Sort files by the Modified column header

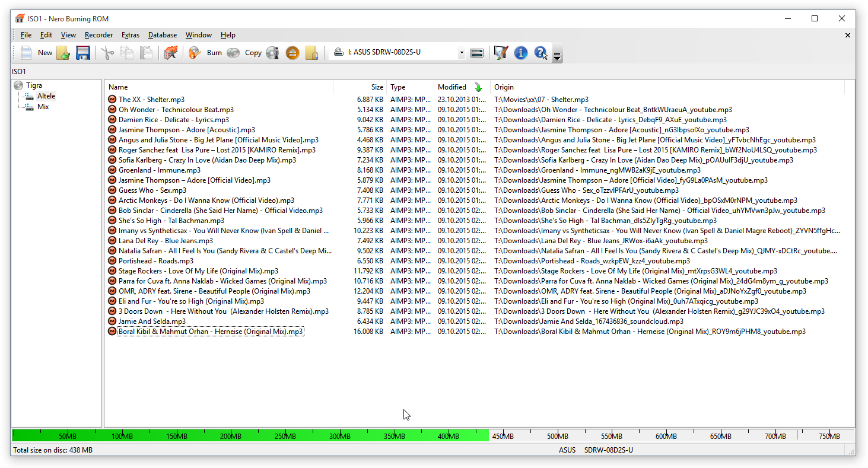[x=462, y=87]
